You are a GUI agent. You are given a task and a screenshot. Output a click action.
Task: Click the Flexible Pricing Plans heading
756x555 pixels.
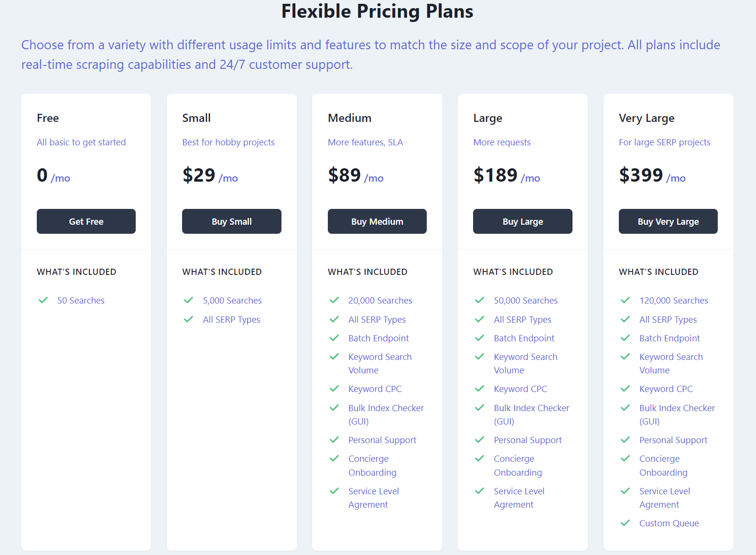point(377,11)
